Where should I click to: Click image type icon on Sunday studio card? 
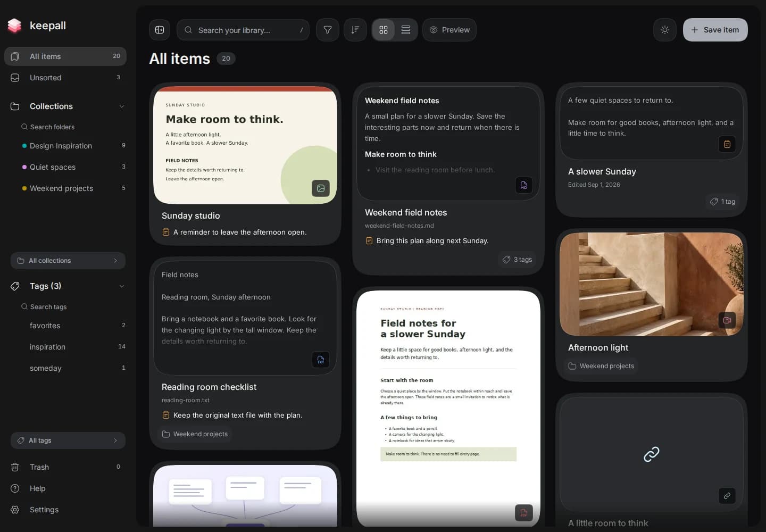tap(321, 188)
